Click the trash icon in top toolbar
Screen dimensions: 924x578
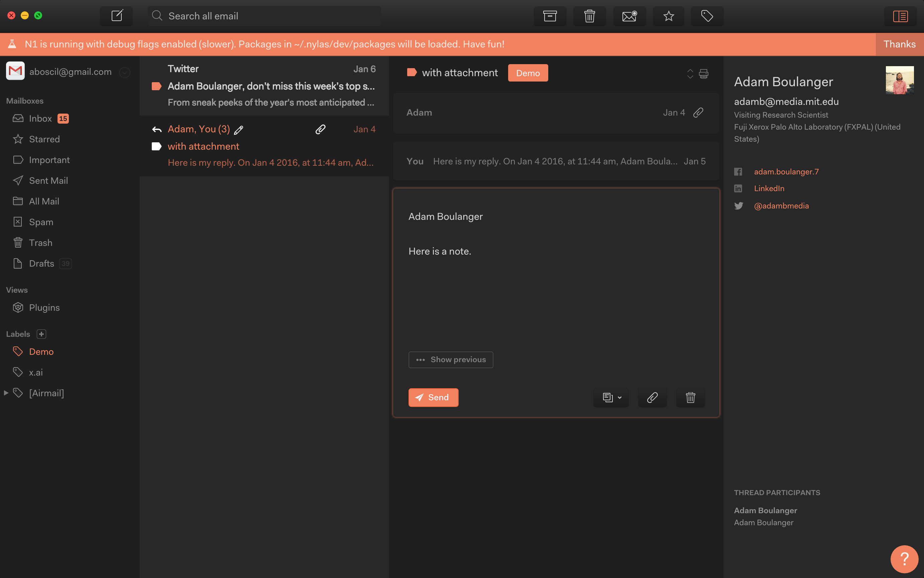[x=589, y=16]
